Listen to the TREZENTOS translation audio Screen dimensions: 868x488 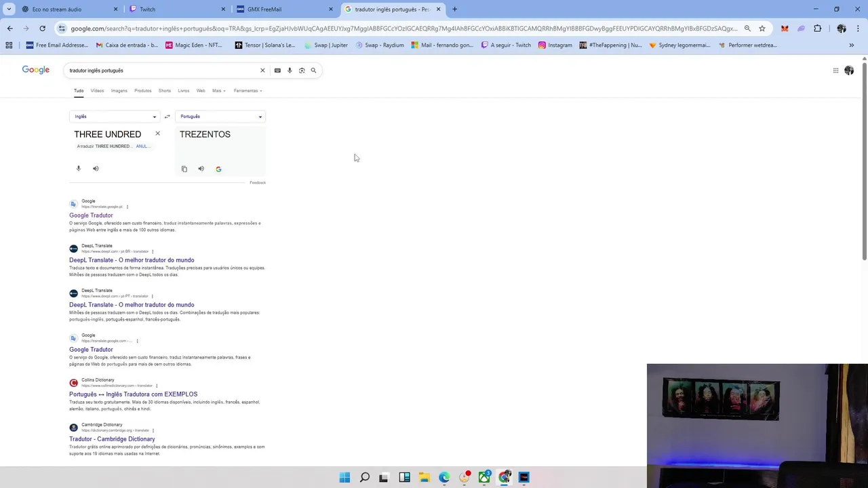pyautogui.click(x=201, y=169)
